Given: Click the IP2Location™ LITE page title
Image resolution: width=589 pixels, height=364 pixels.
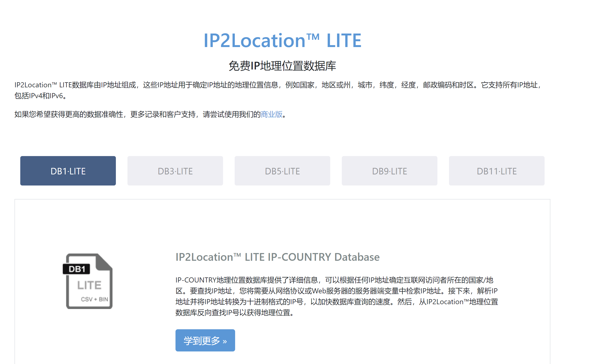Looking at the screenshot, I should point(282,41).
